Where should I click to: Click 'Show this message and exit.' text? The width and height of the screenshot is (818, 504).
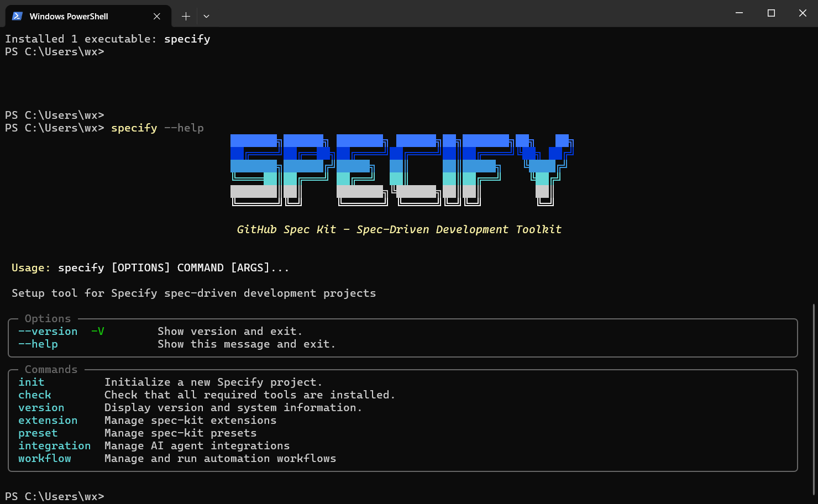coord(247,344)
